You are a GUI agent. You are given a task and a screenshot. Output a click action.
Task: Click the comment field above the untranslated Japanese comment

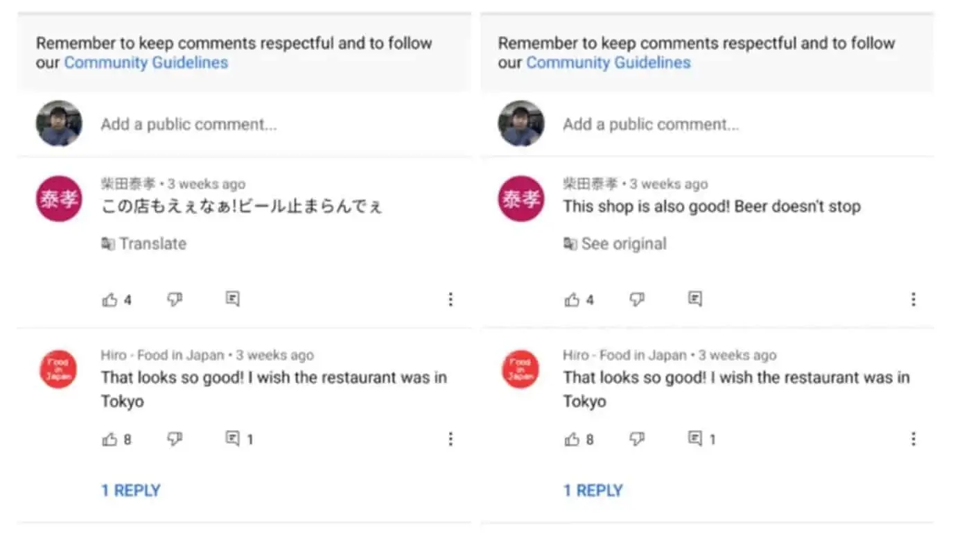189,125
